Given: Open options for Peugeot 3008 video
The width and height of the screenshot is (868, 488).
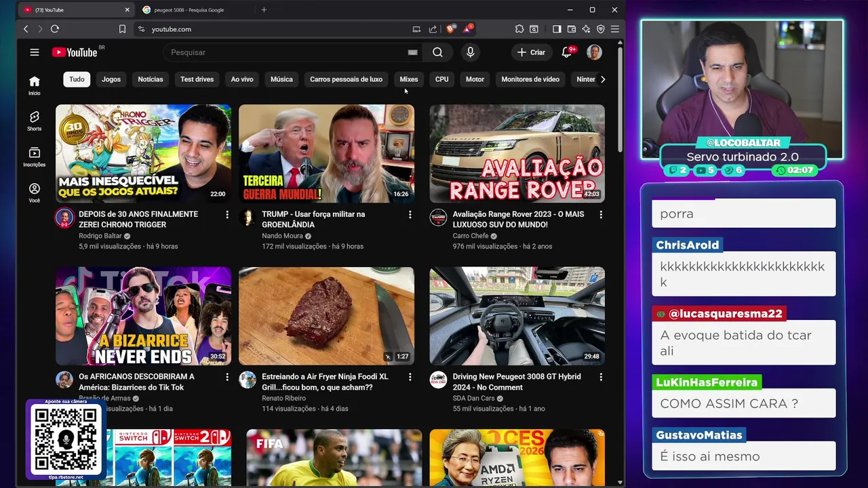Looking at the screenshot, I should tap(600, 377).
